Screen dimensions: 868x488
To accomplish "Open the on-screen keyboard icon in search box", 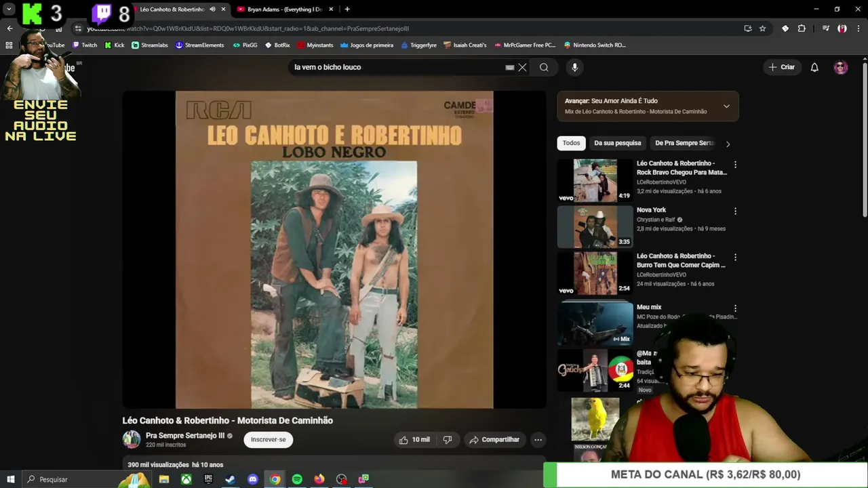I will [509, 67].
